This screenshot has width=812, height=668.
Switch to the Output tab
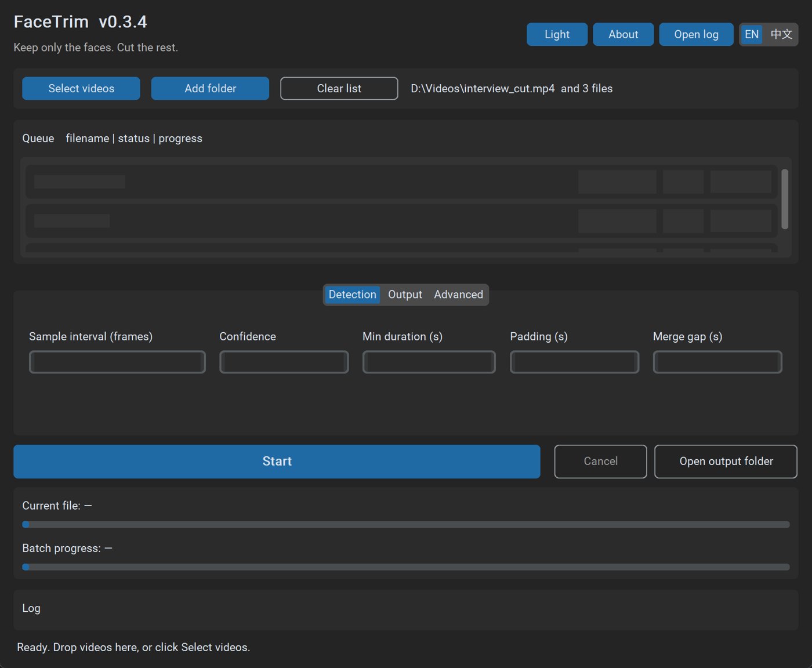coord(405,295)
